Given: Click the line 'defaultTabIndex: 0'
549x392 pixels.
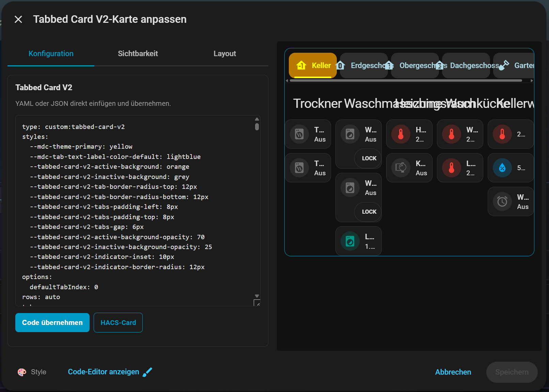Looking at the screenshot, I should click(x=64, y=287).
